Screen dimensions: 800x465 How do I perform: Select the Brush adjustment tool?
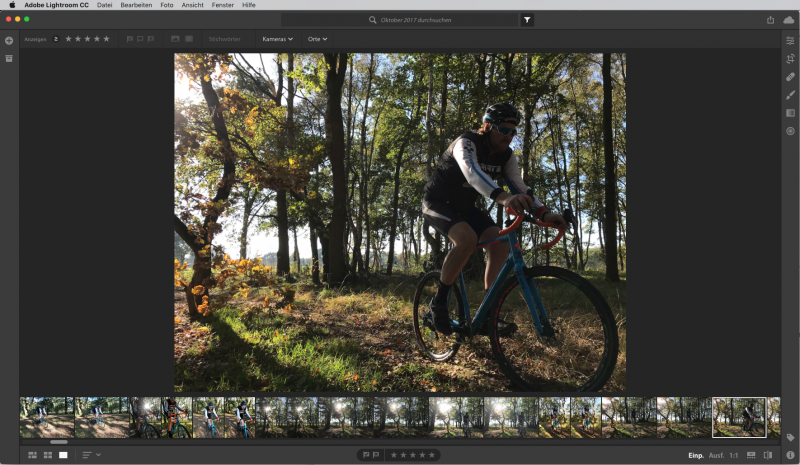789,95
